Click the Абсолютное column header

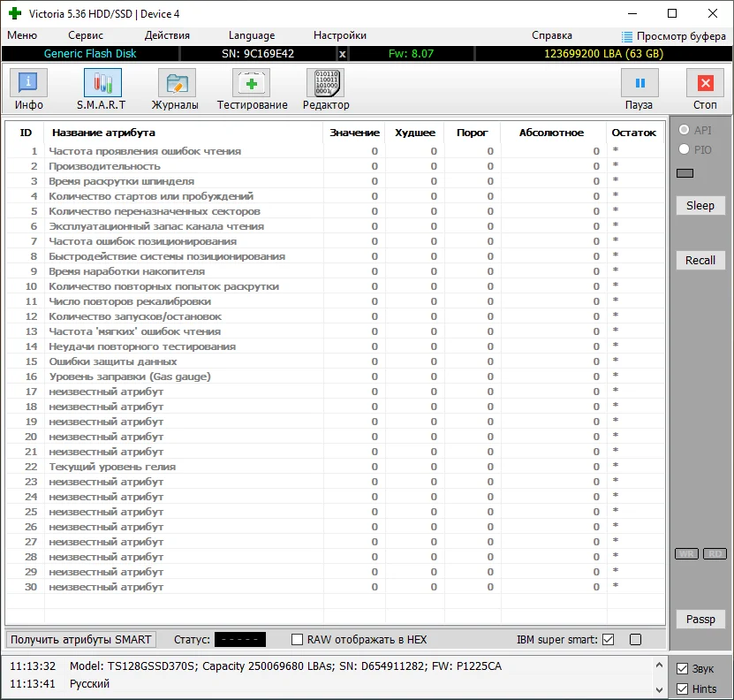[x=554, y=133]
